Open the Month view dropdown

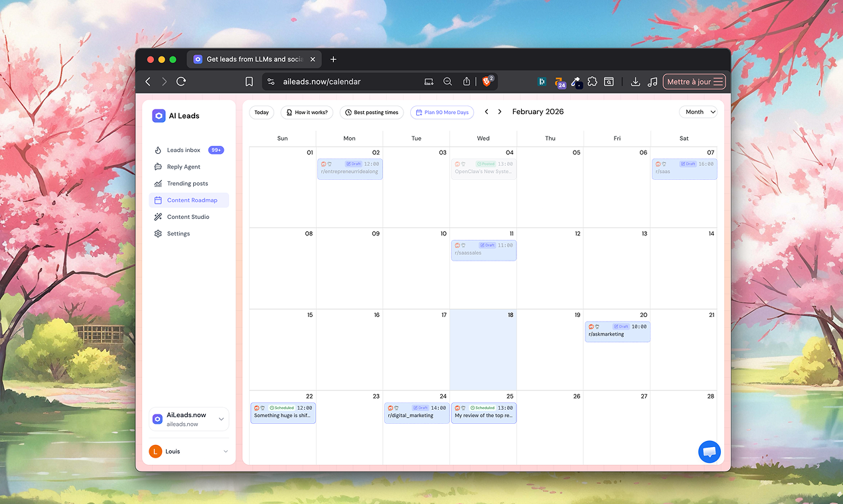[x=698, y=112]
